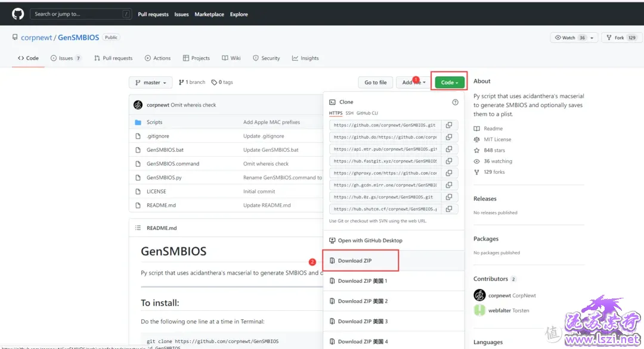
Task: Open the GenSMBIOS repository name link
Action: point(79,38)
